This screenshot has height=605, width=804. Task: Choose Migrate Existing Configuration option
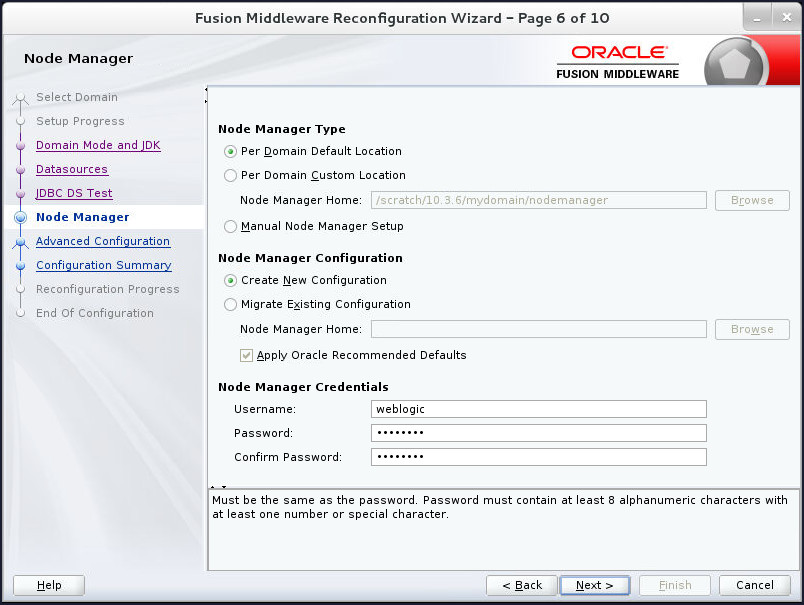click(x=230, y=305)
